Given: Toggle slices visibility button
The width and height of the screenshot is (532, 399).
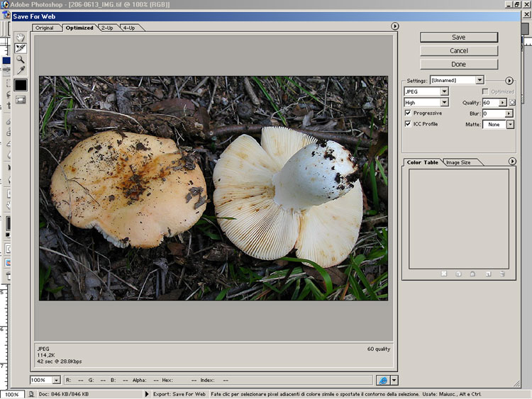Looking at the screenshot, I should point(21,100).
